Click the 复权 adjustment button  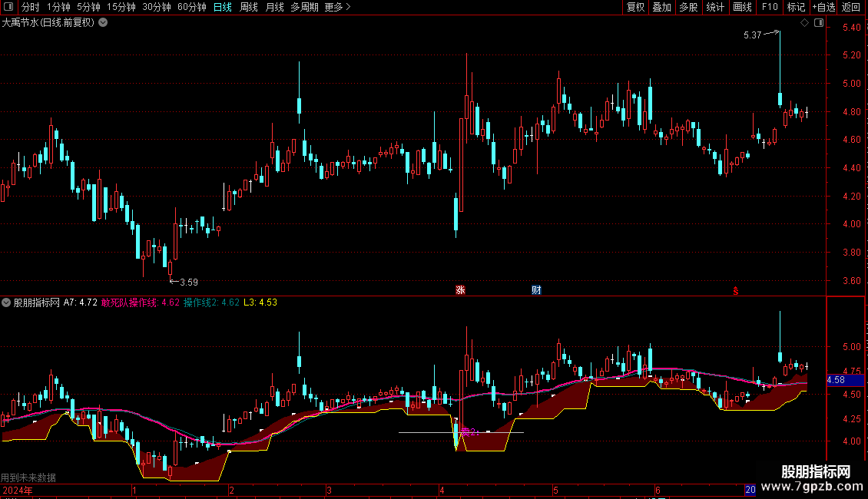[x=635, y=7]
